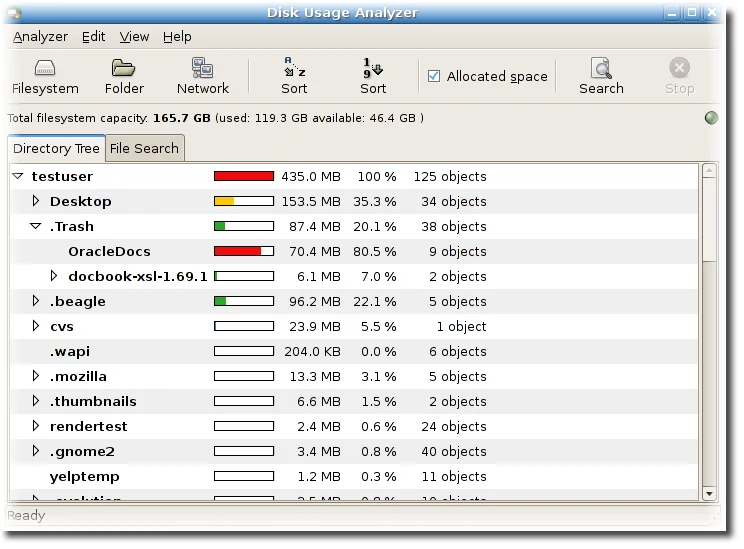Viewport: 744px width, 549px height.
Task: Minimize the Disk Usage Analyzer window
Action: coord(671,13)
